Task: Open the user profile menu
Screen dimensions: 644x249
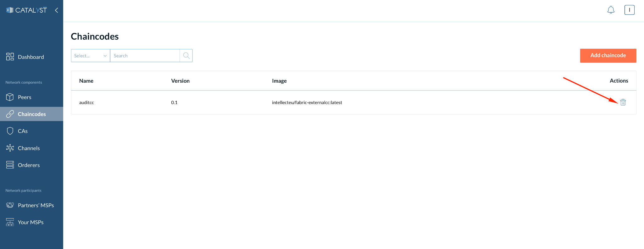Action: (x=629, y=10)
